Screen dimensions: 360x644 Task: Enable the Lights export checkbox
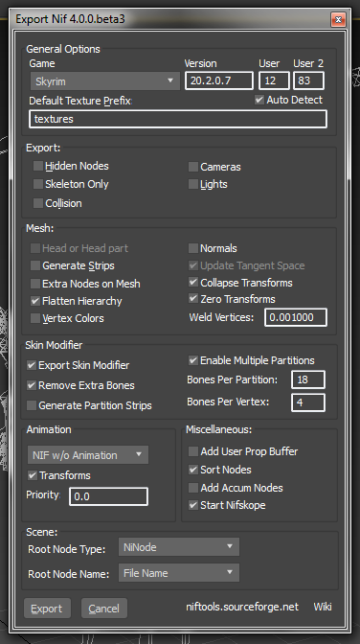pos(193,184)
